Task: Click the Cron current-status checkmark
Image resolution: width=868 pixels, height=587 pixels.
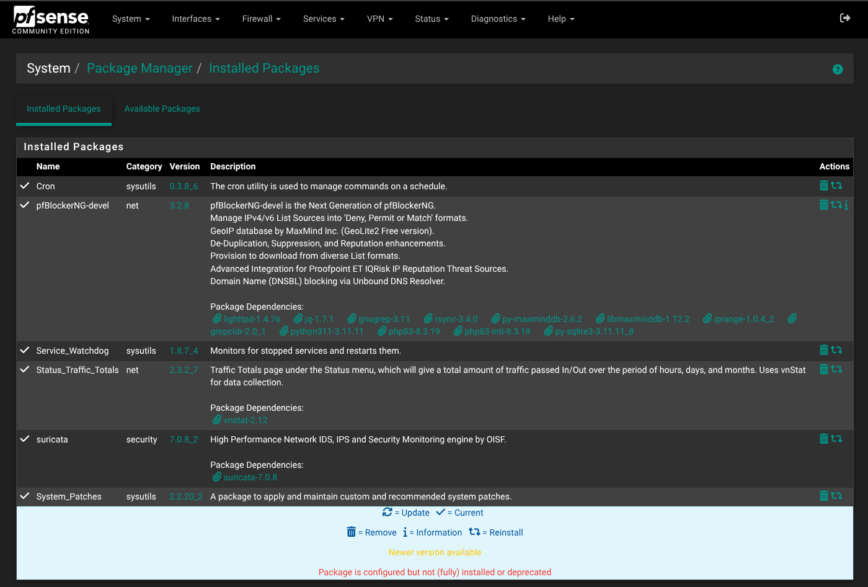Action: point(24,186)
